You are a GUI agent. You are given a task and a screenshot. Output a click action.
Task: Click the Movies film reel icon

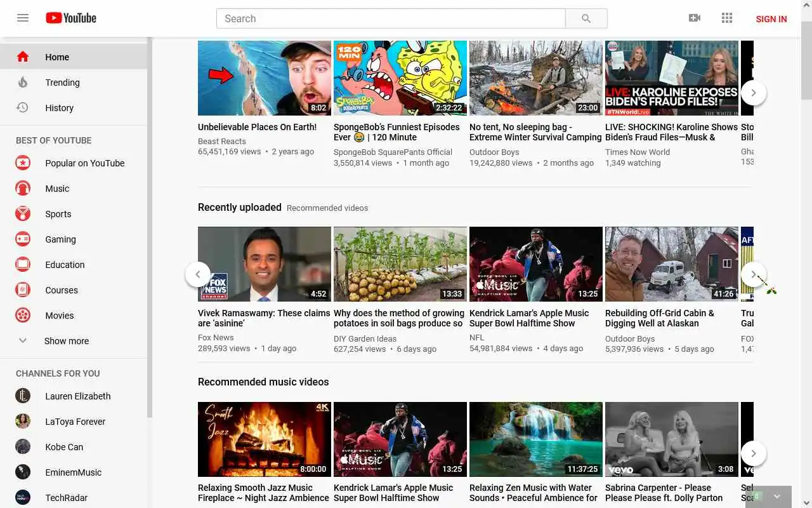23,316
